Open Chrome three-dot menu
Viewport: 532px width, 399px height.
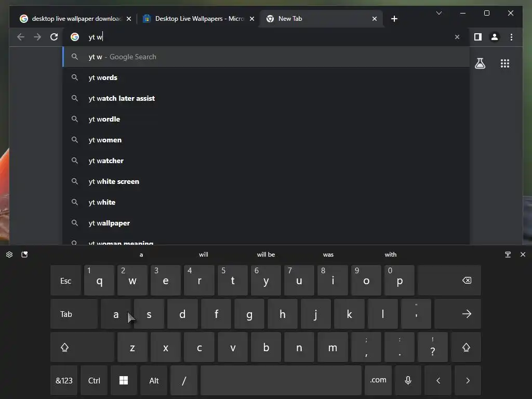pyautogui.click(x=511, y=37)
